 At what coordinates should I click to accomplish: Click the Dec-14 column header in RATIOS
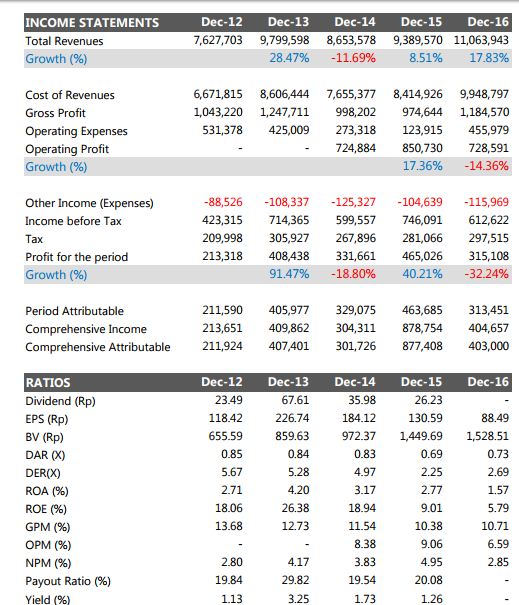point(355,382)
